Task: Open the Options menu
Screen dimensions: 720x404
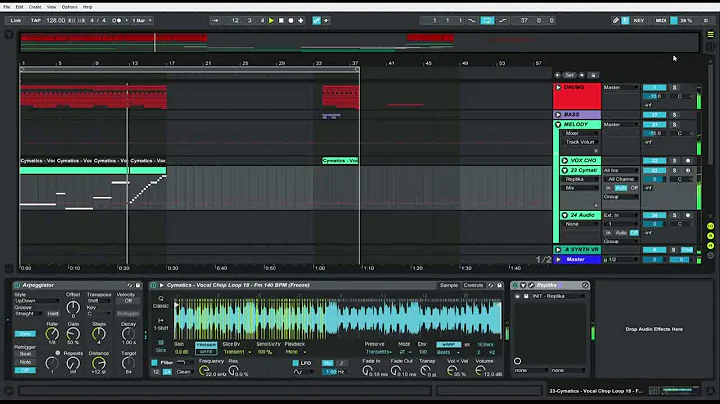Action: tap(69, 7)
